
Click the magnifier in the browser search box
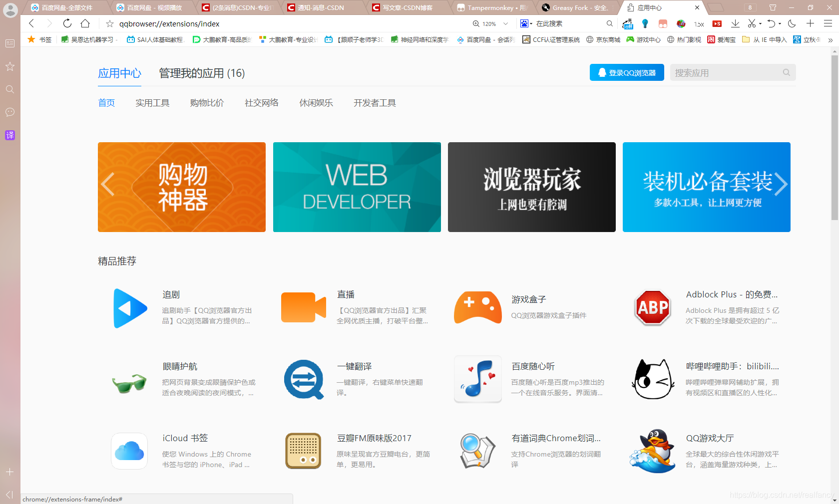(x=609, y=23)
